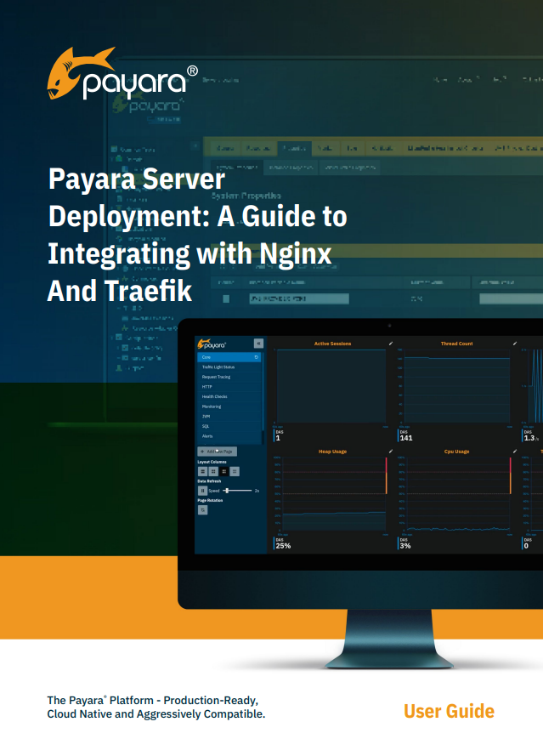Choose the four-column layout option
This screenshot has width=543, height=756.
tap(235, 470)
